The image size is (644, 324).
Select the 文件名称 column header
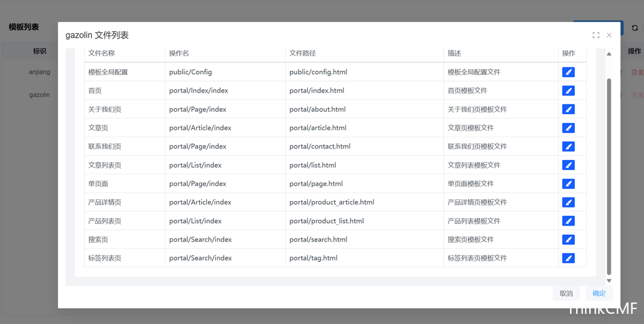101,53
